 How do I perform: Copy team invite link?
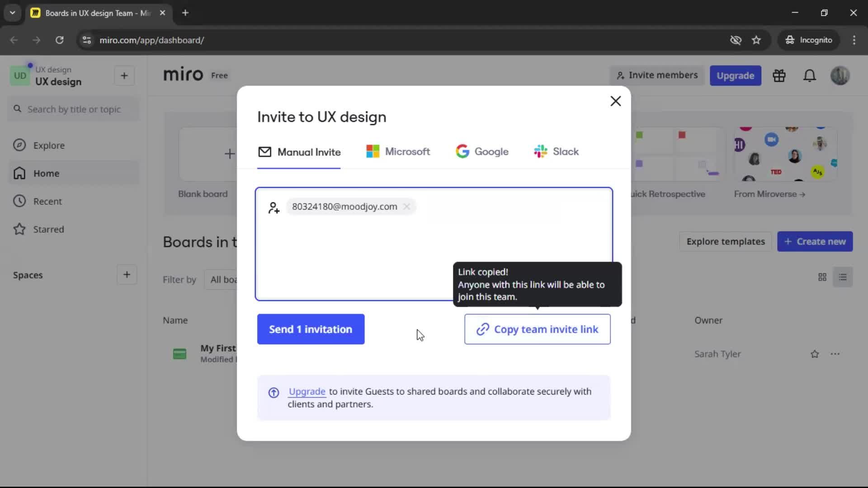[537, 329]
